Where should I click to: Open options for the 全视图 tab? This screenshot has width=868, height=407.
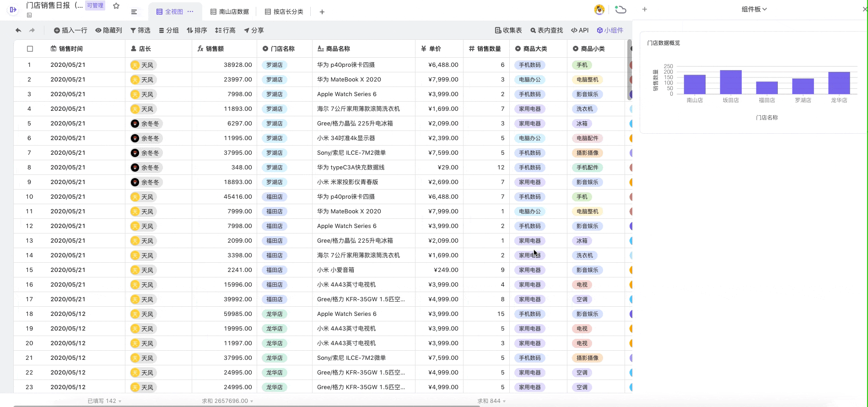click(190, 11)
